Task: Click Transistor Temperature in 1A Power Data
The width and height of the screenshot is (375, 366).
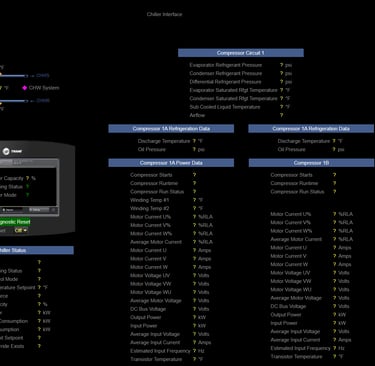Action: click(156, 359)
